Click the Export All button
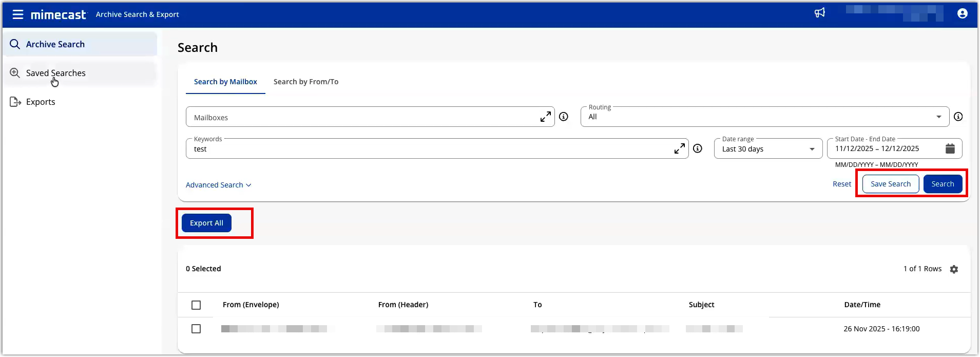 pyautogui.click(x=206, y=223)
